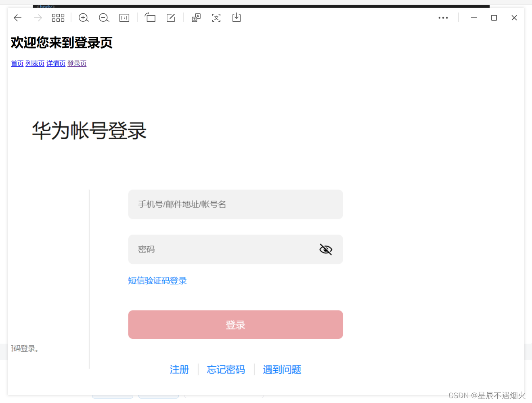Go to next image with forward arrow
The height and width of the screenshot is (403, 532).
[38, 18]
